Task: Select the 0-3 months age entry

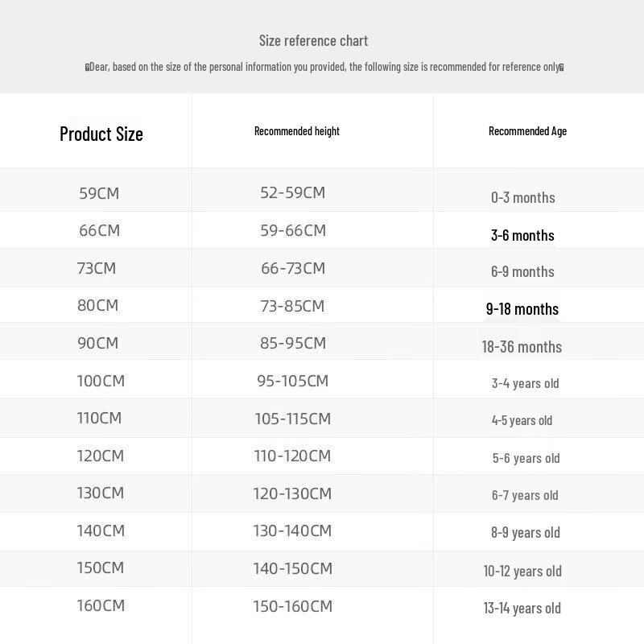Action: point(522,197)
